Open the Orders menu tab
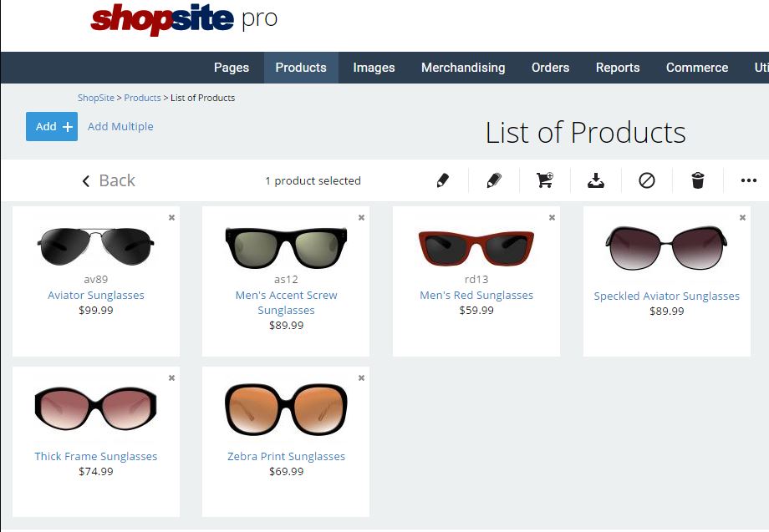769x532 pixels. (x=550, y=68)
